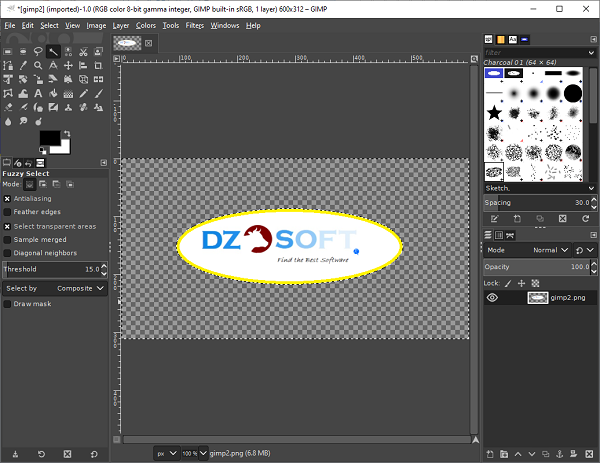Click the delete layer button
600x463 pixels.
[589, 454]
